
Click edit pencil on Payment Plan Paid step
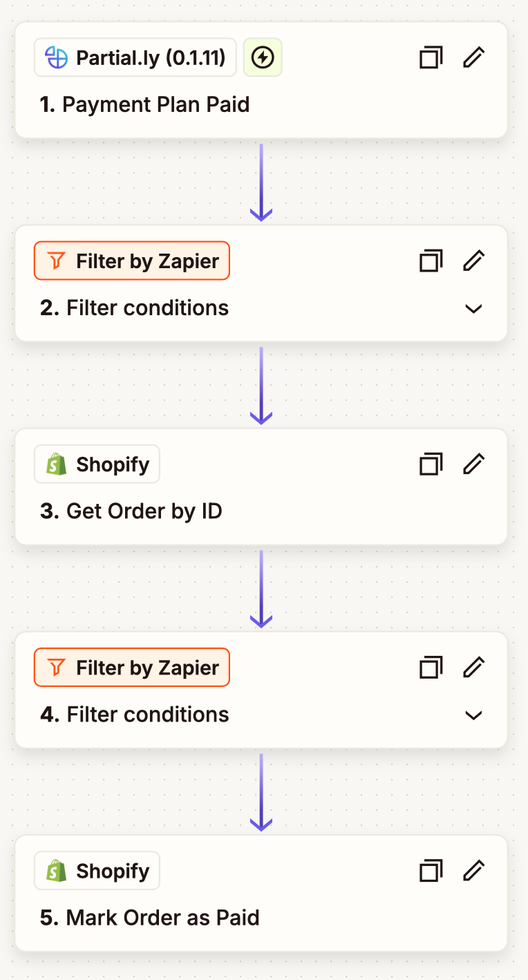pos(473,57)
